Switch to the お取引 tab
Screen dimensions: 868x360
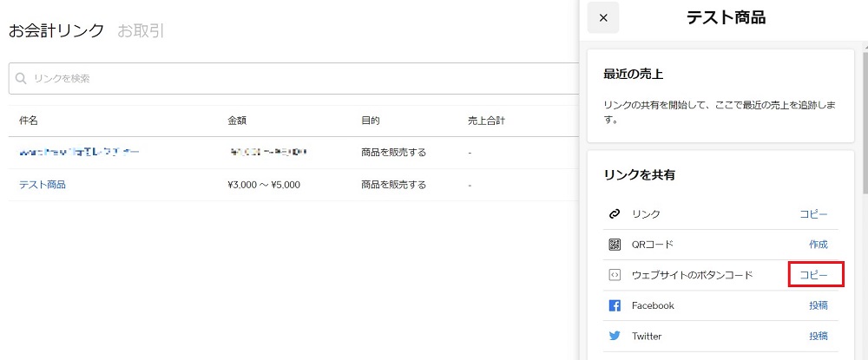pyautogui.click(x=141, y=31)
